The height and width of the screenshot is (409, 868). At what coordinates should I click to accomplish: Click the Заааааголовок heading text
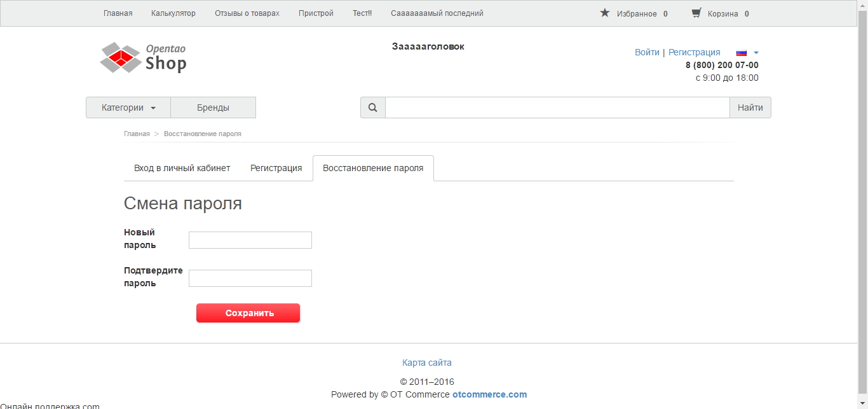click(x=428, y=46)
